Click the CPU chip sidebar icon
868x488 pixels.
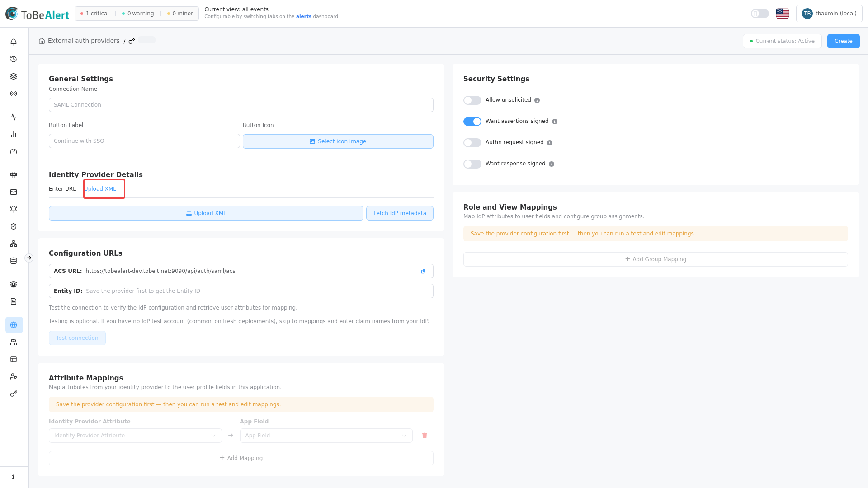pyautogui.click(x=14, y=284)
